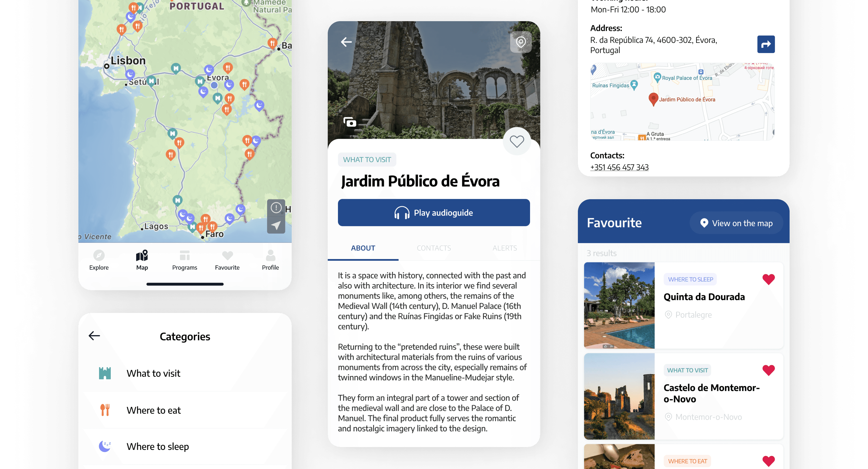Click the share directions arrow next to address
The image size is (868, 469).
click(x=766, y=44)
